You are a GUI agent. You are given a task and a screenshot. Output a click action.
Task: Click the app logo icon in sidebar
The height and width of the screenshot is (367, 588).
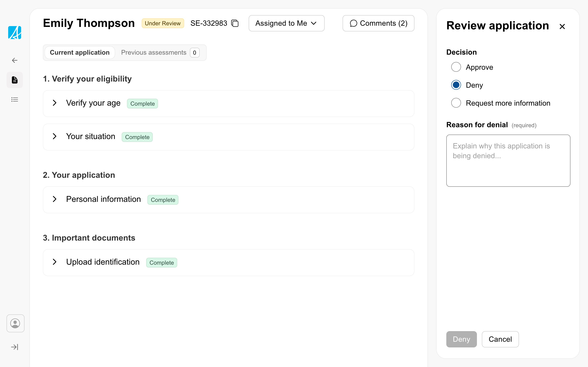coord(14,33)
